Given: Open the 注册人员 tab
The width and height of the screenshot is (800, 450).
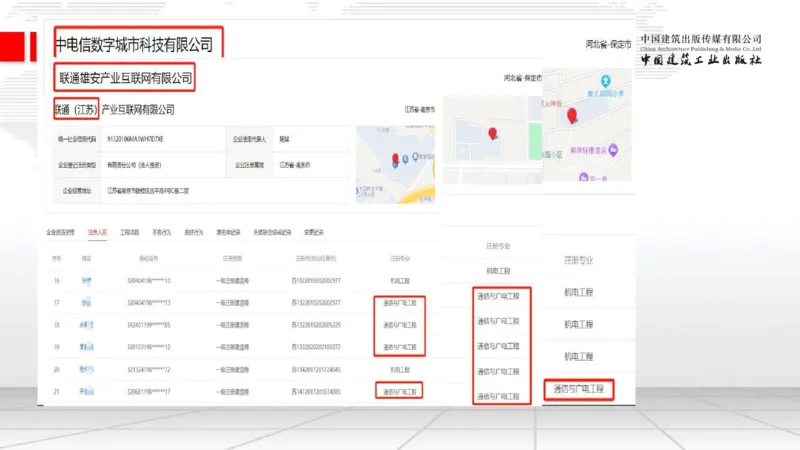Looking at the screenshot, I should click(x=97, y=232).
